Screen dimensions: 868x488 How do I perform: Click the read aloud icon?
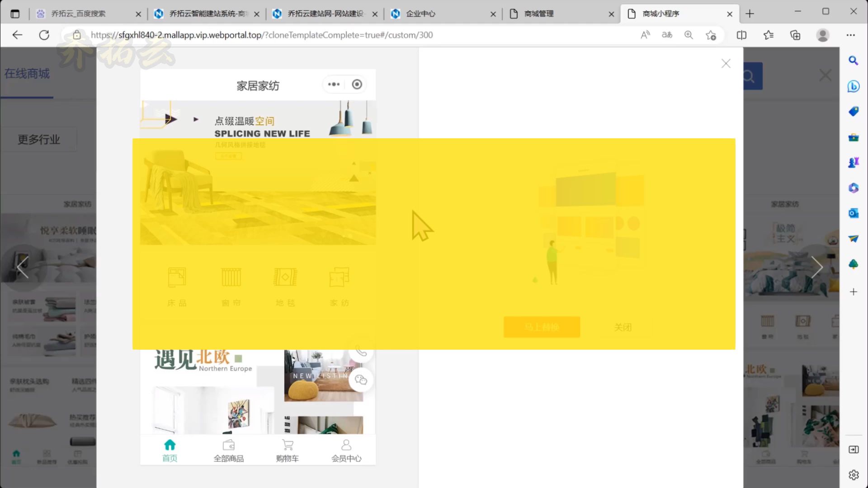[646, 35]
